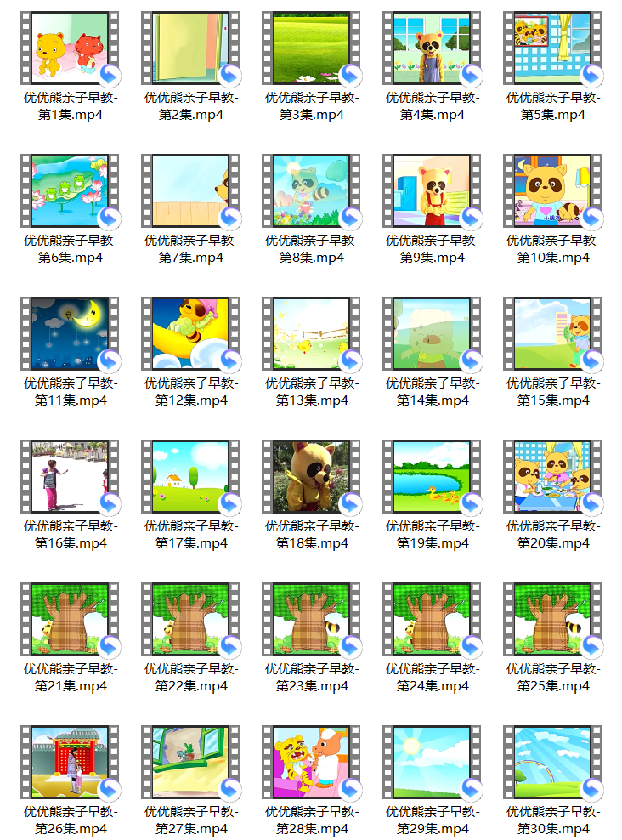This screenshot has height=840, width=622.
Task: Click the 第23集.mp4 tree video icon
Action: click(x=311, y=620)
